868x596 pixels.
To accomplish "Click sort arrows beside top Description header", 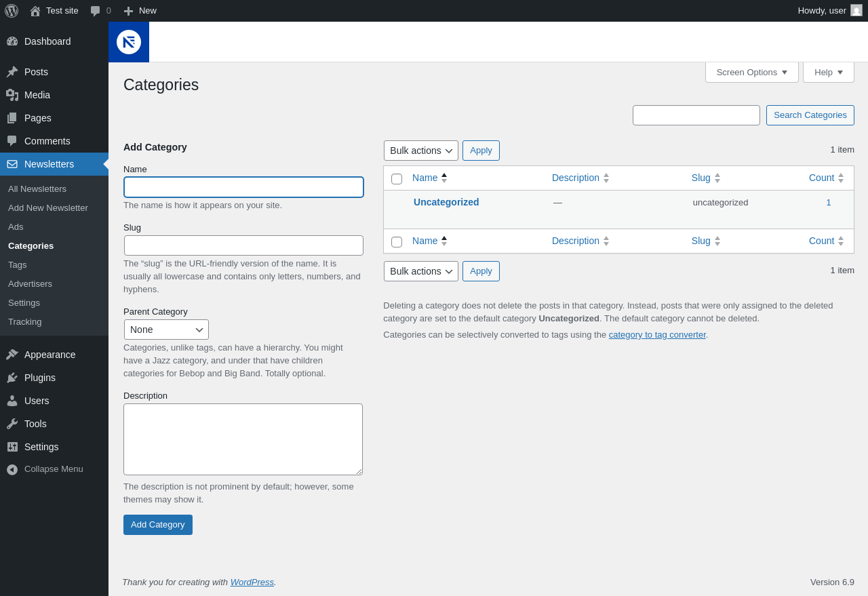I will [x=606, y=178].
